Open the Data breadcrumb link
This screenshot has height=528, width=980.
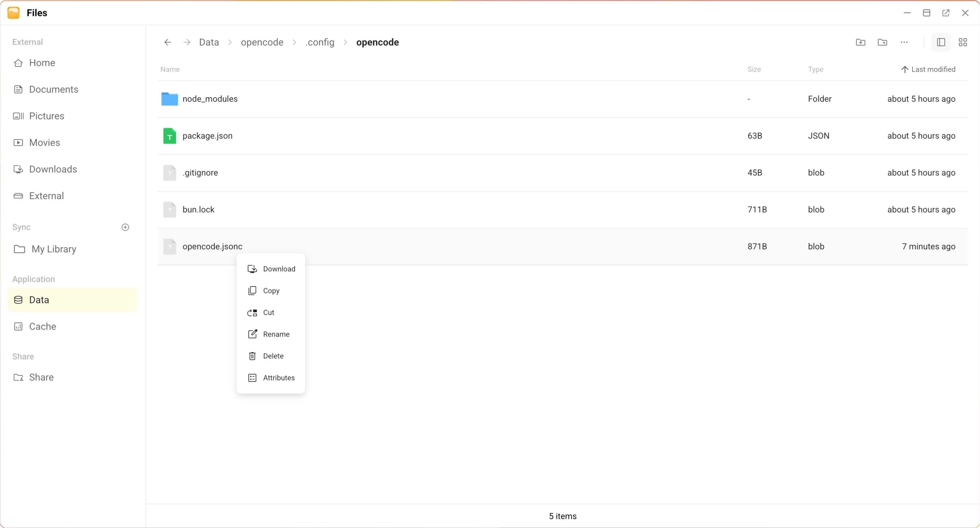pos(208,42)
